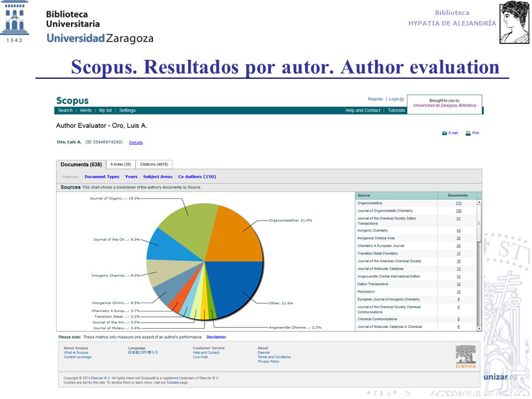Open the Disclaimer link

tap(216, 337)
